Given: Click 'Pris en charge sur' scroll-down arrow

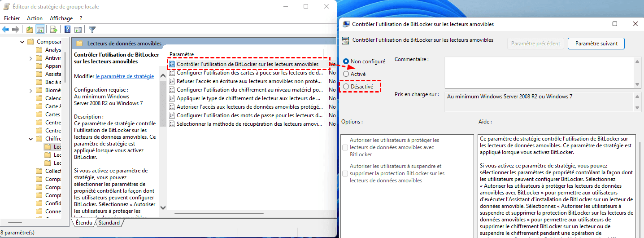Looking at the screenshot, I should (637, 107).
